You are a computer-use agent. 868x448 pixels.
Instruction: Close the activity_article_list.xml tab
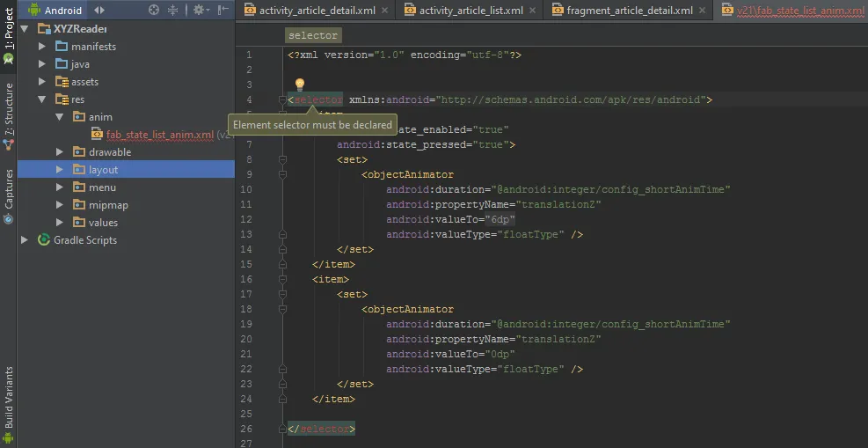(x=533, y=11)
